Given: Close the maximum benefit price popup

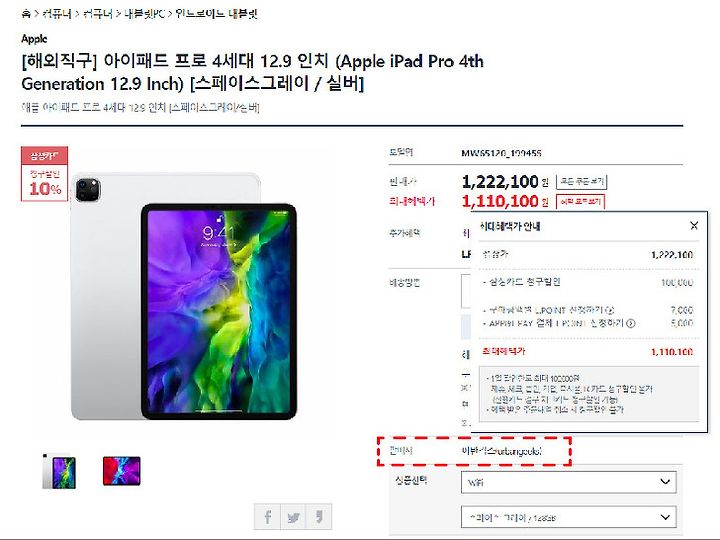Looking at the screenshot, I should tap(694, 225).
